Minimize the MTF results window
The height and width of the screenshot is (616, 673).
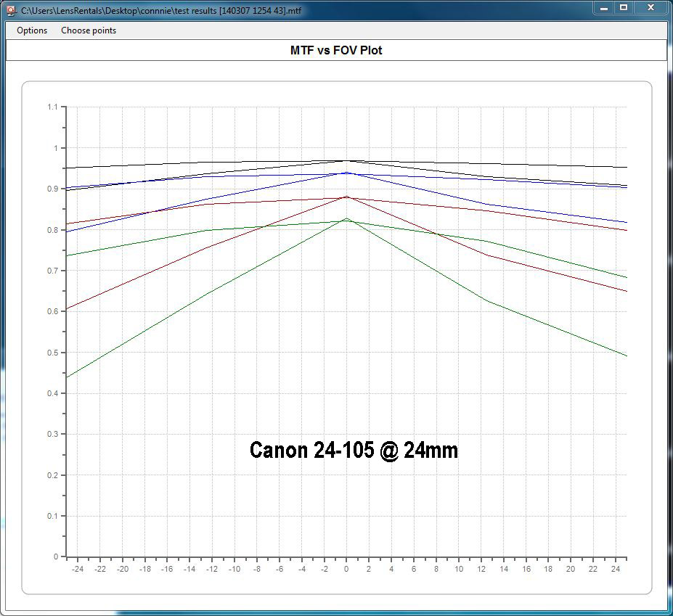pyautogui.click(x=604, y=8)
